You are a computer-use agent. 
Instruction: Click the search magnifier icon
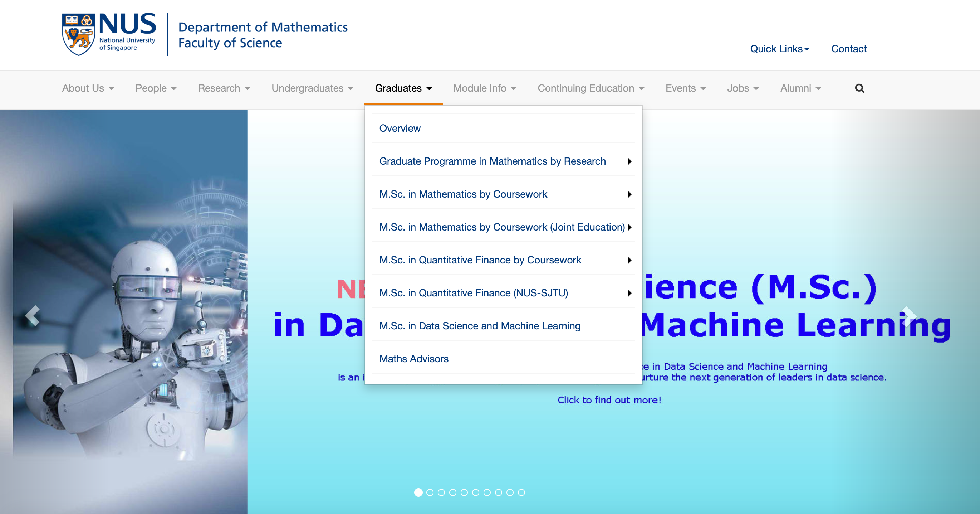pos(859,88)
